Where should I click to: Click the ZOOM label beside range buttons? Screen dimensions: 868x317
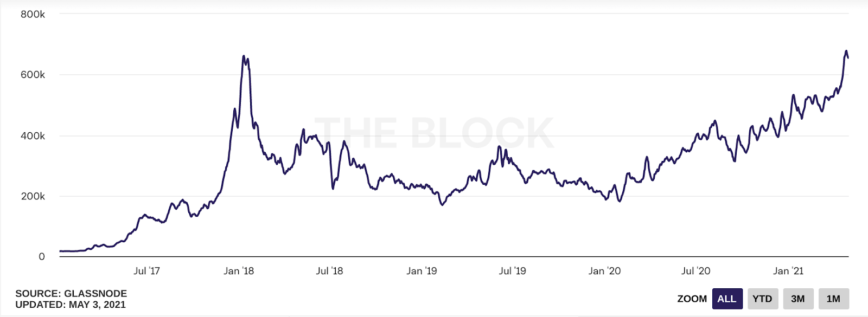coord(692,299)
